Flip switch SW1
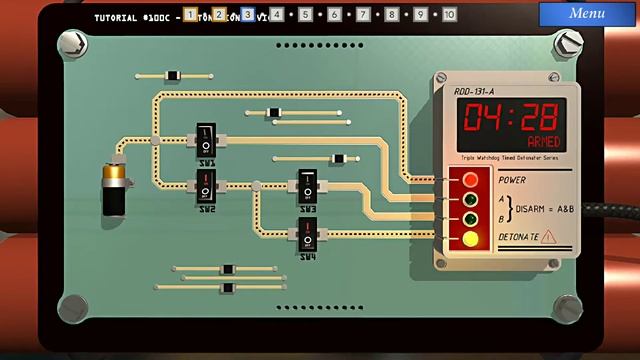 click(206, 140)
